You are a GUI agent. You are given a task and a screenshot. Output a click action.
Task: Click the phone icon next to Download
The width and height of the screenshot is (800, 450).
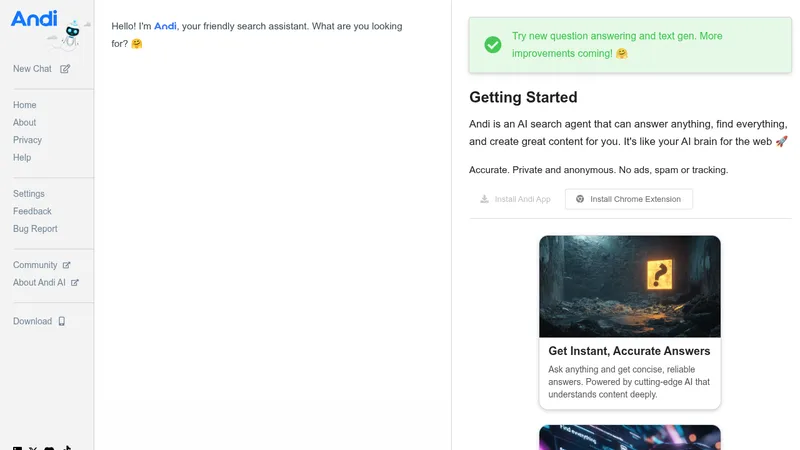[x=62, y=321]
